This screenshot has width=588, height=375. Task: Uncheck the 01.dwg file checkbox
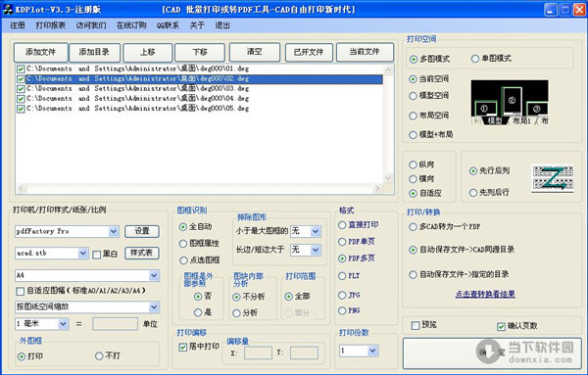21,69
